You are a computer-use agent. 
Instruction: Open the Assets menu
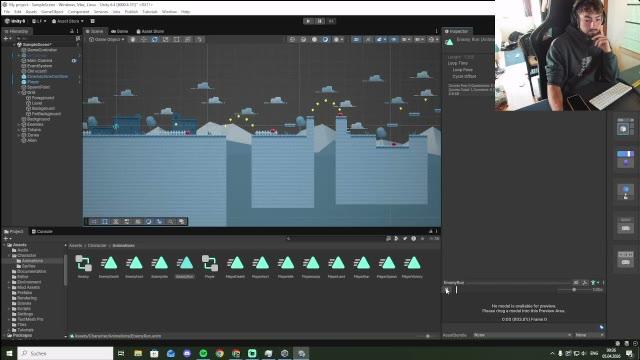point(31,12)
